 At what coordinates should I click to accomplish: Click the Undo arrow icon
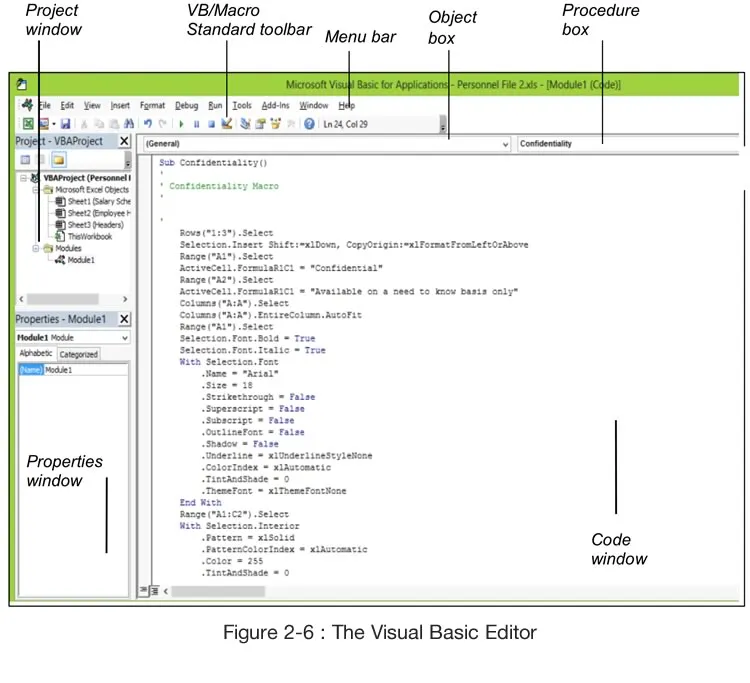(149, 124)
